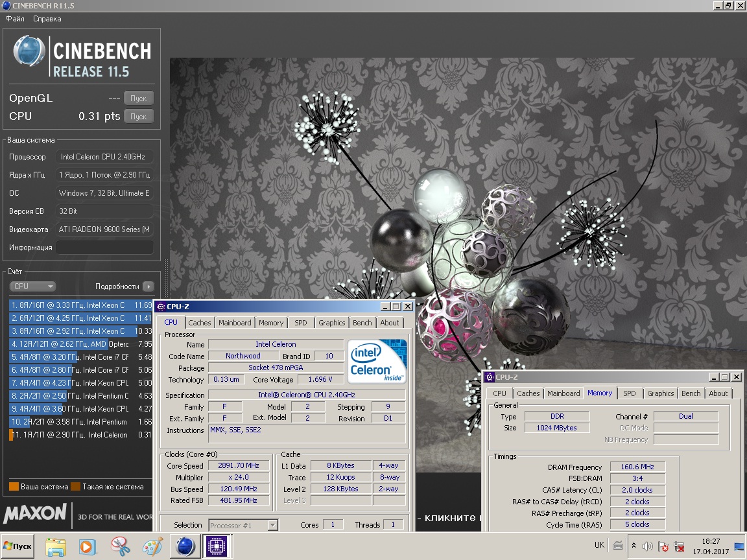Run the OpenGL test with Пуск
The height and width of the screenshot is (560, 747).
click(x=139, y=98)
